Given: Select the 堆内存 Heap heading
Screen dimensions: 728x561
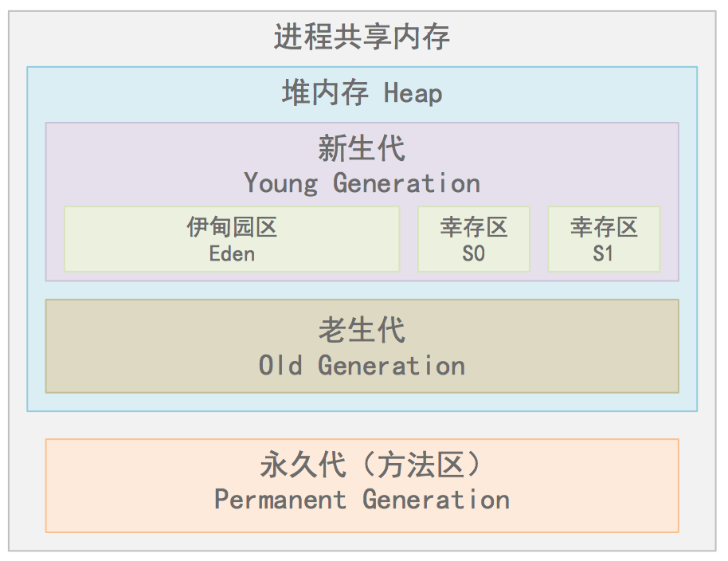Looking at the screenshot, I should [x=362, y=93].
